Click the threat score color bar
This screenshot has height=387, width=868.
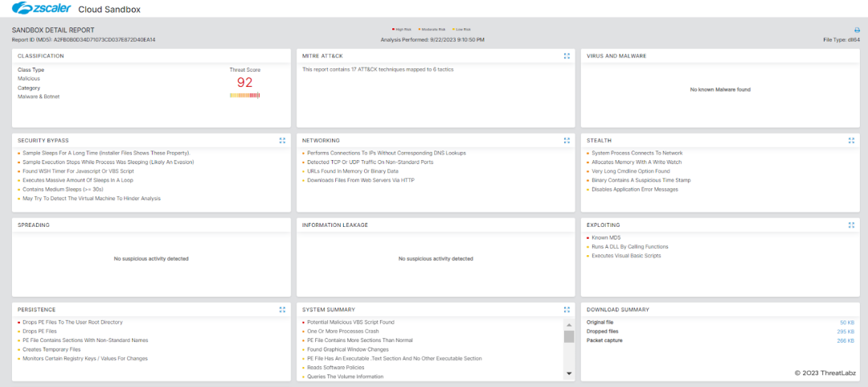pyautogui.click(x=244, y=95)
